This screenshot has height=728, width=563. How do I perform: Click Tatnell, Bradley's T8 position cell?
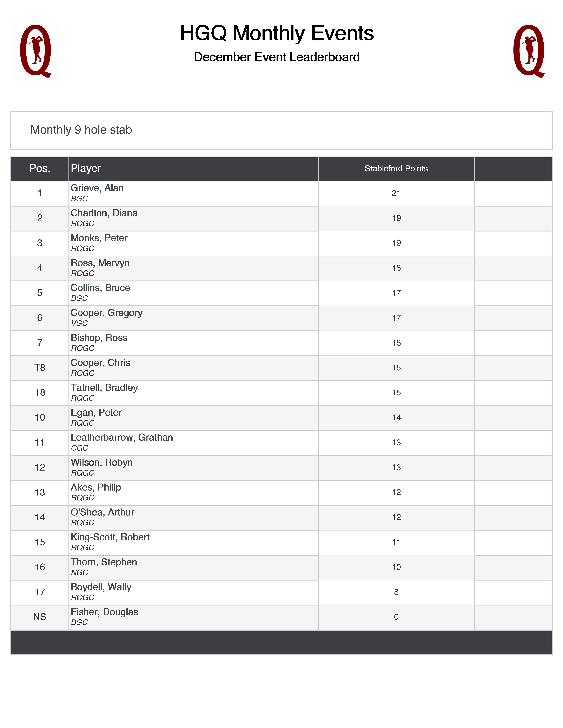(40, 393)
